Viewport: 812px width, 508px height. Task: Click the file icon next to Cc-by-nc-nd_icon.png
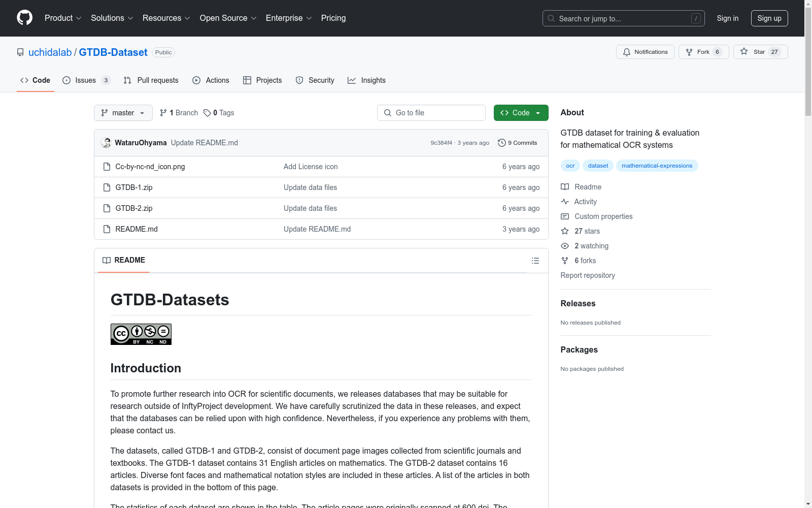click(107, 167)
